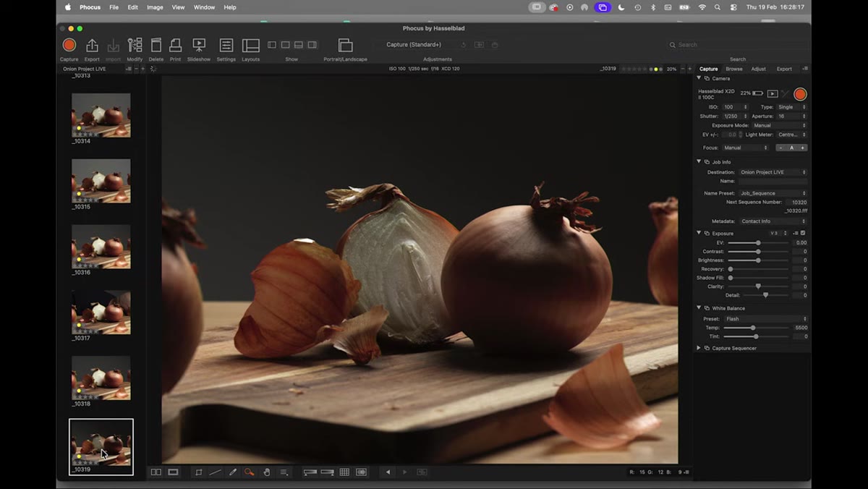Image resolution: width=868 pixels, height=489 pixels.
Task: Open the Modify tool in the toolbar
Action: coord(135,46)
